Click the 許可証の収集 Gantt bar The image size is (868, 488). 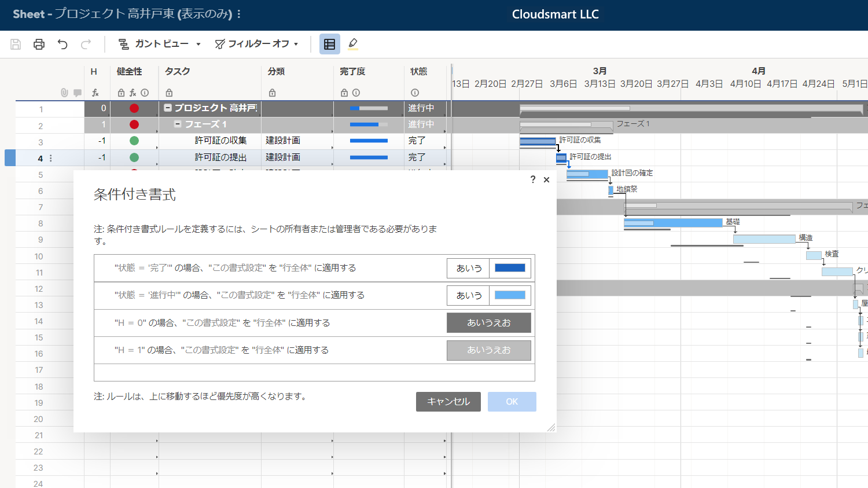tap(538, 141)
